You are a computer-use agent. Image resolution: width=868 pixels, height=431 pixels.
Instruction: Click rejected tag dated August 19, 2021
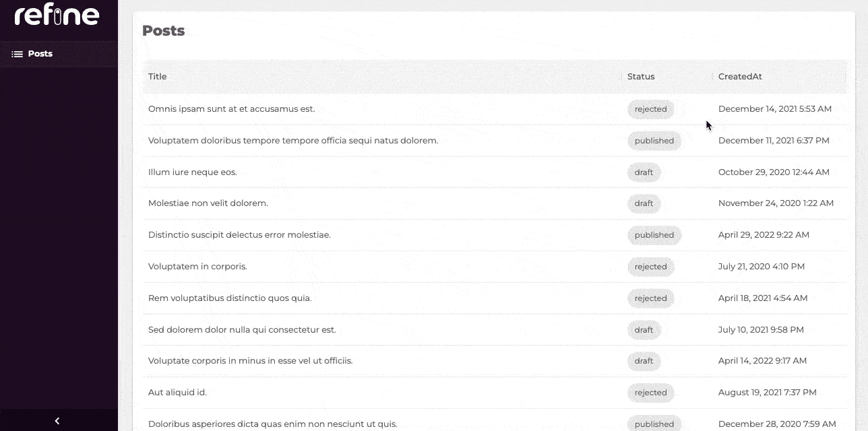(x=650, y=393)
